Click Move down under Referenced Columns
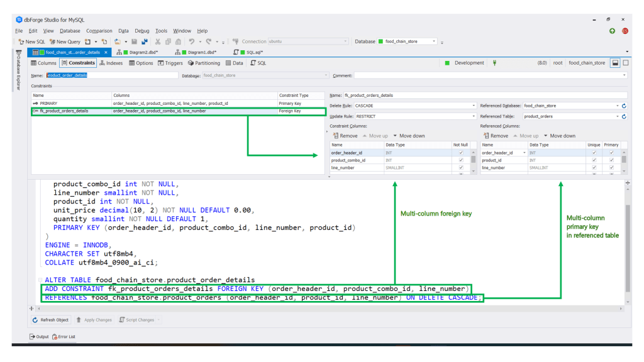The image size is (644, 362). (x=560, y=136)
